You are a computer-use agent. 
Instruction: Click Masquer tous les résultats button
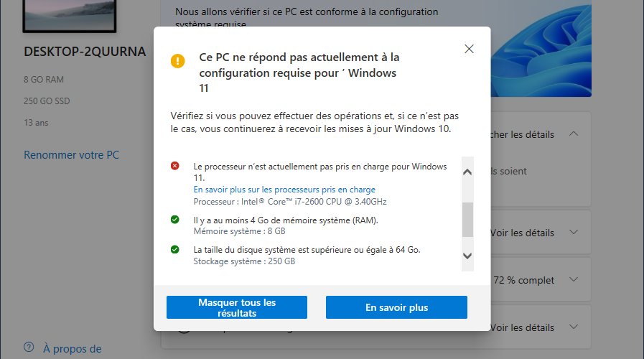237,307
